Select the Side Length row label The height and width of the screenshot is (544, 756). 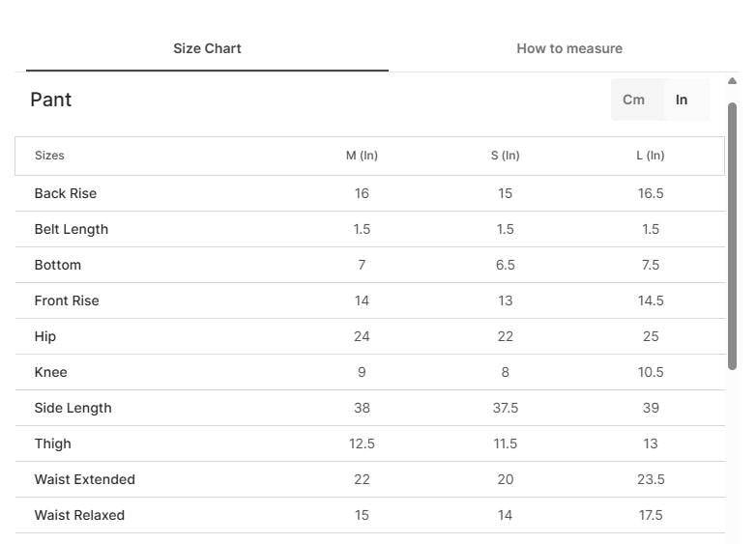point(73,408)
